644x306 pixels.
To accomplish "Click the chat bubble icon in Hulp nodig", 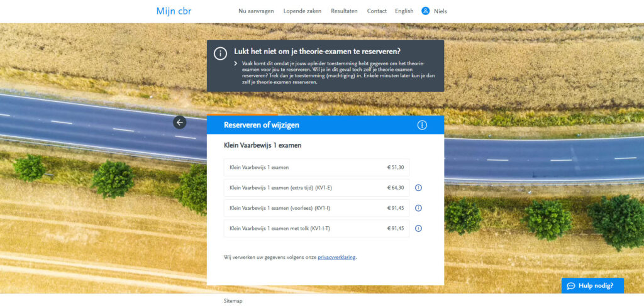I will (571, 286).
